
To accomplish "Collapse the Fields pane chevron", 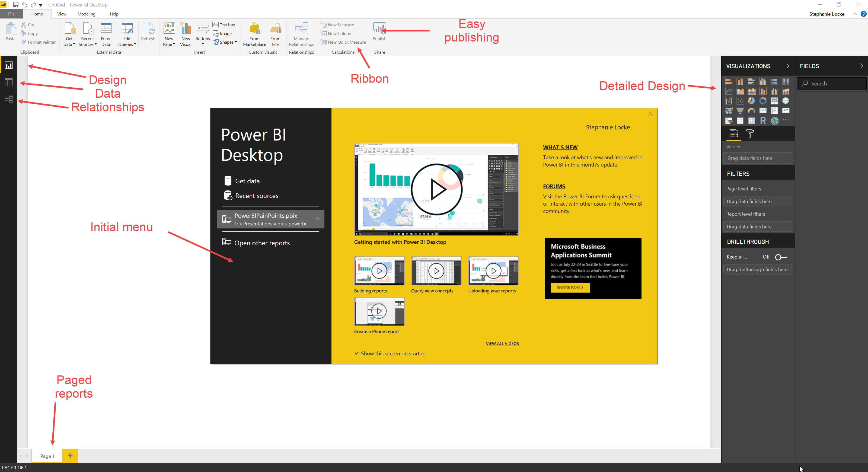I will click(861, 66).
